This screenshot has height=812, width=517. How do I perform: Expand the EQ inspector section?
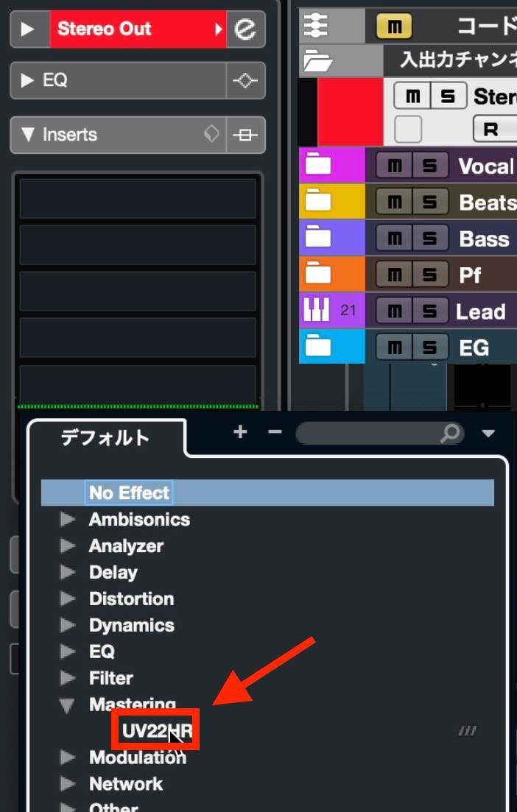tap(28, 80)
